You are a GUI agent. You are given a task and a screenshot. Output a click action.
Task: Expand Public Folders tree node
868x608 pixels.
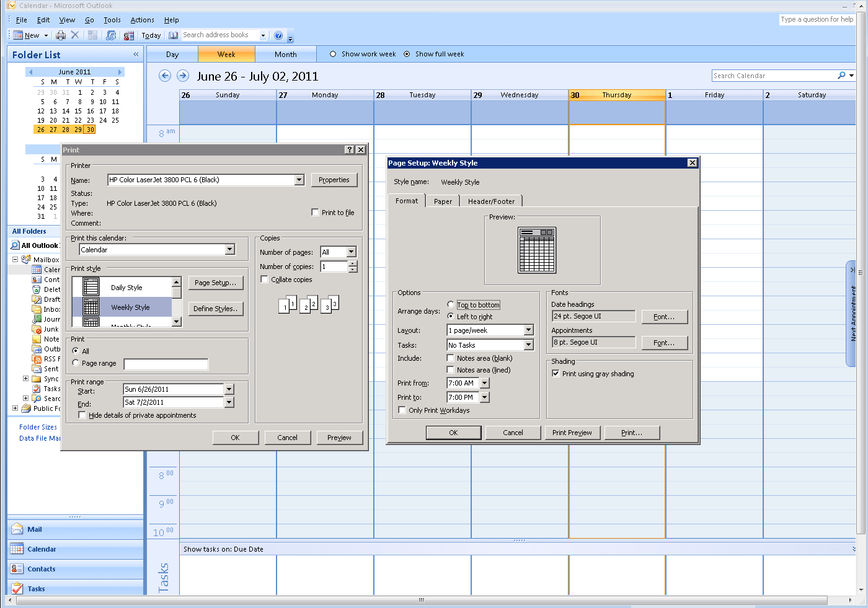[x=15, y=408]
